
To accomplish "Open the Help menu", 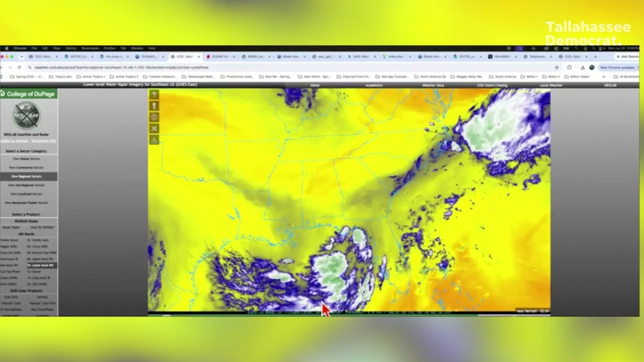I will tap(152, 48).
